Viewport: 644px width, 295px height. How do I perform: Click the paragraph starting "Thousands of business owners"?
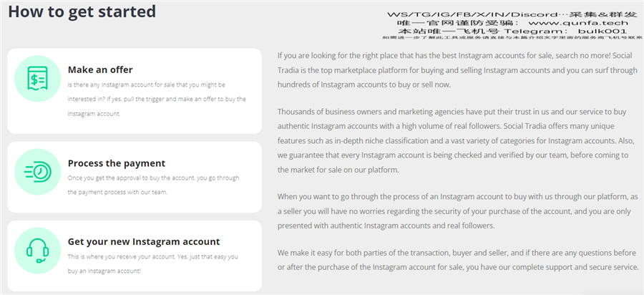coord(457,141)
